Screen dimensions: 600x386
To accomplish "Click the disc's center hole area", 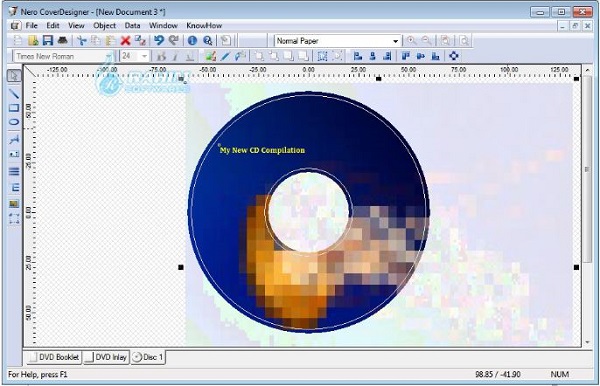I will (308, 212).
